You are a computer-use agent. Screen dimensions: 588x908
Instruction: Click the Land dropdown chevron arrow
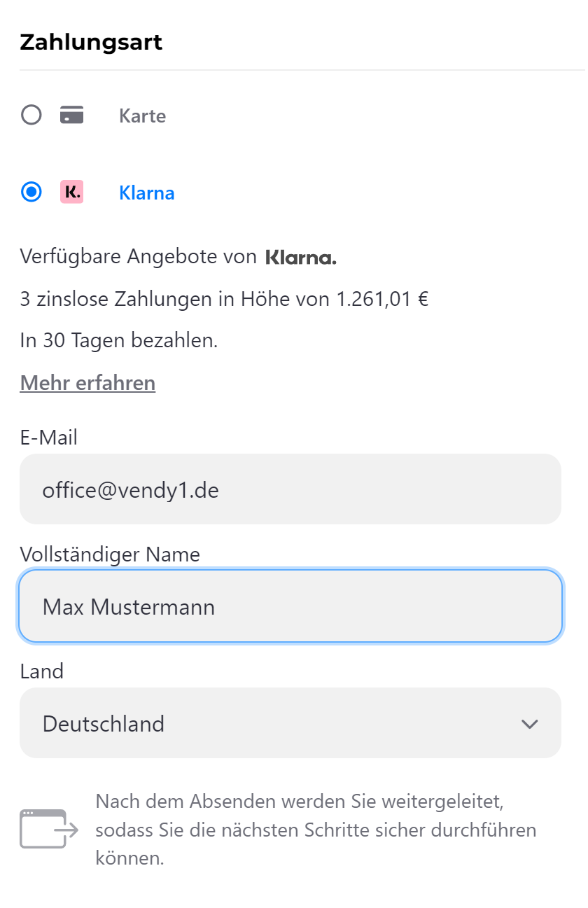530,724
